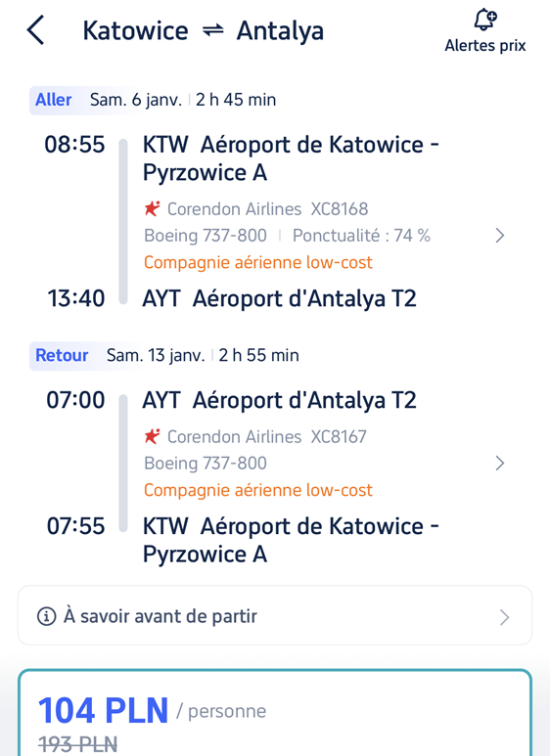Expand outbound flight XC8168 details chevron
550x756 pixels.
click(500, 236)
